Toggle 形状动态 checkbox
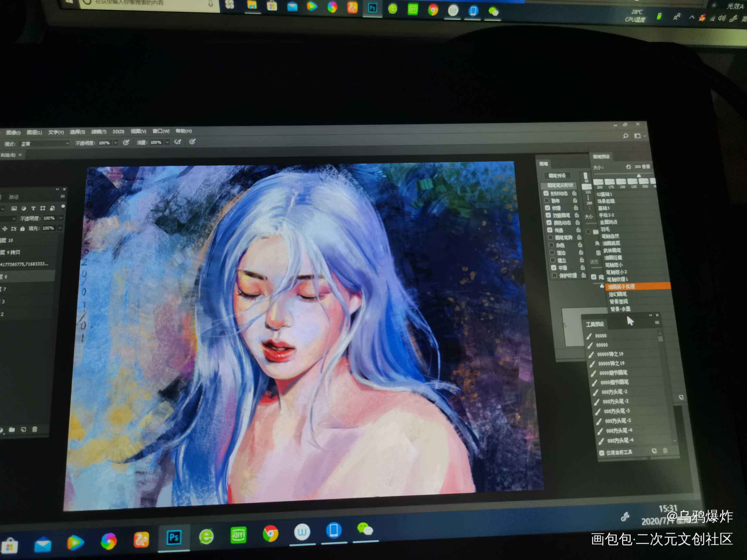The width and height of the screenshot is (747, 560). click(546, 193)
